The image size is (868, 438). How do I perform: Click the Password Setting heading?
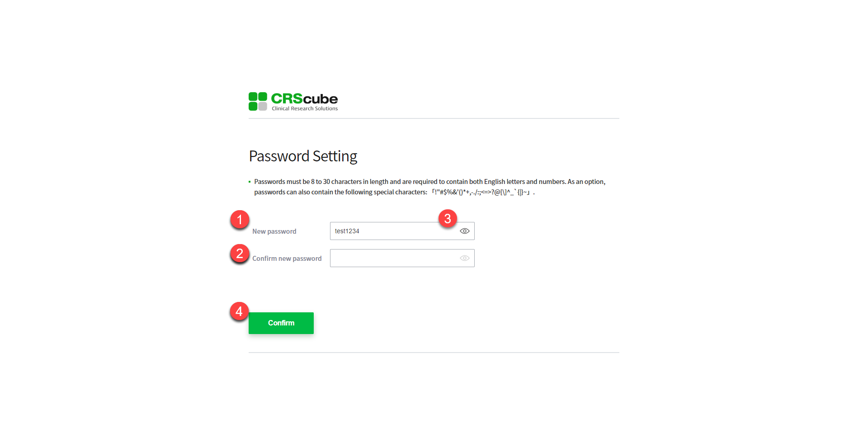pyautogui.click(x=303, y=156)
